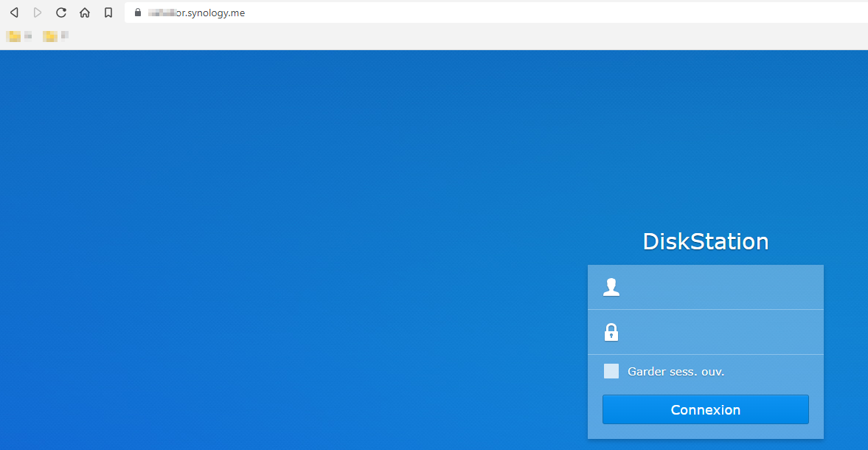Viewport: 868px width, 450px height.
Task: Open the second bookmarks bar folder
Action: [x=56, y=37]
